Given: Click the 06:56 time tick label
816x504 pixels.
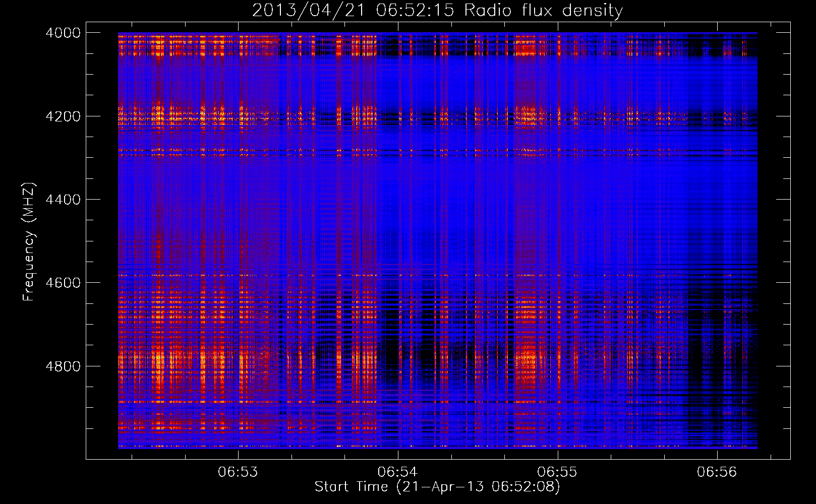Looking at the screenshot, I should (717, 472).
